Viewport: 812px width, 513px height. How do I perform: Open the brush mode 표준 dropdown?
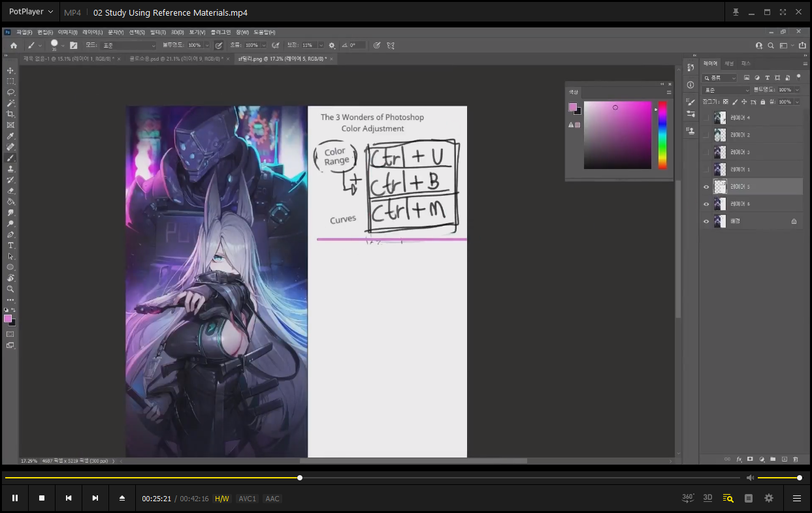click(x=129, y=45)
